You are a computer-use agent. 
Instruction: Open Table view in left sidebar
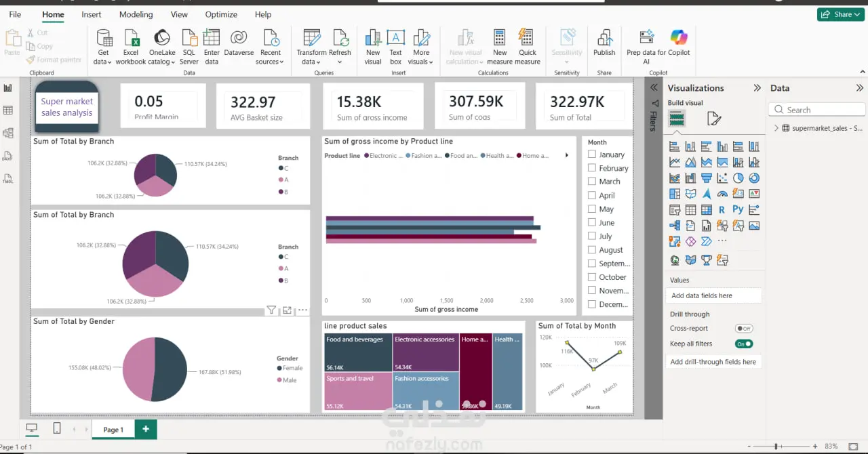8,110
